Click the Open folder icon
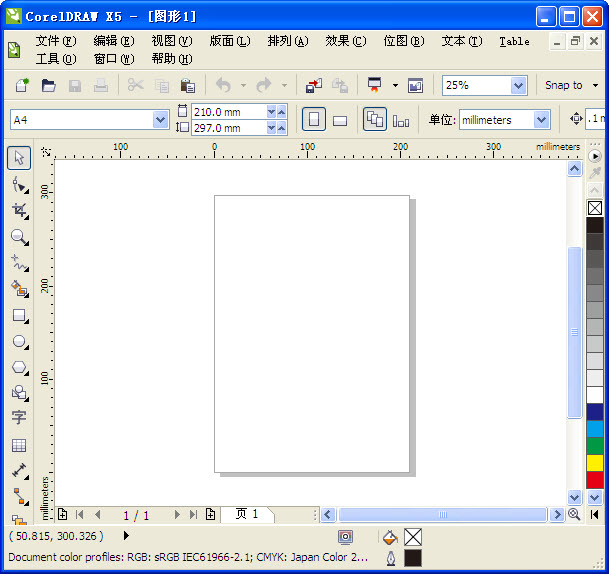Screen dimensions: 609x574 click(48, 86)
